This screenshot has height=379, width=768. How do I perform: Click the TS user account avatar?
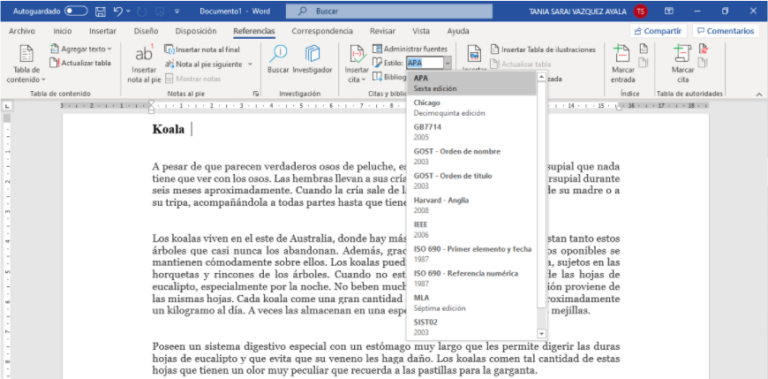pos(640,11)
